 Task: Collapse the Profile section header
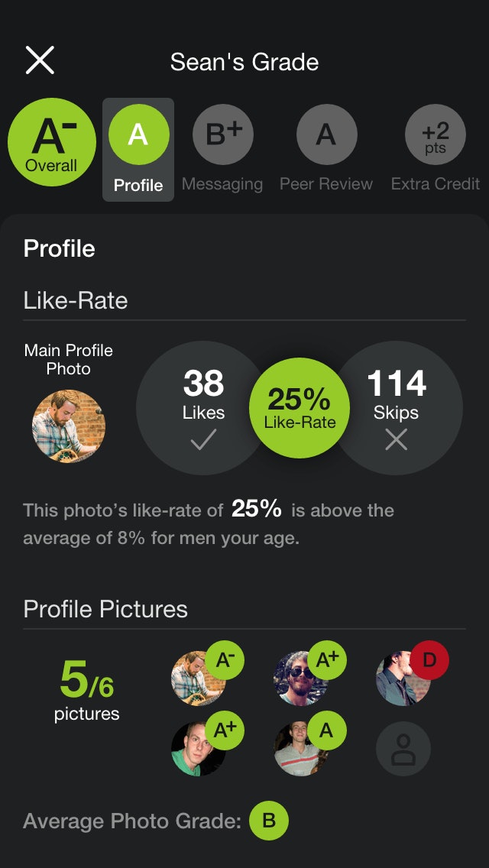pos(59,248)
